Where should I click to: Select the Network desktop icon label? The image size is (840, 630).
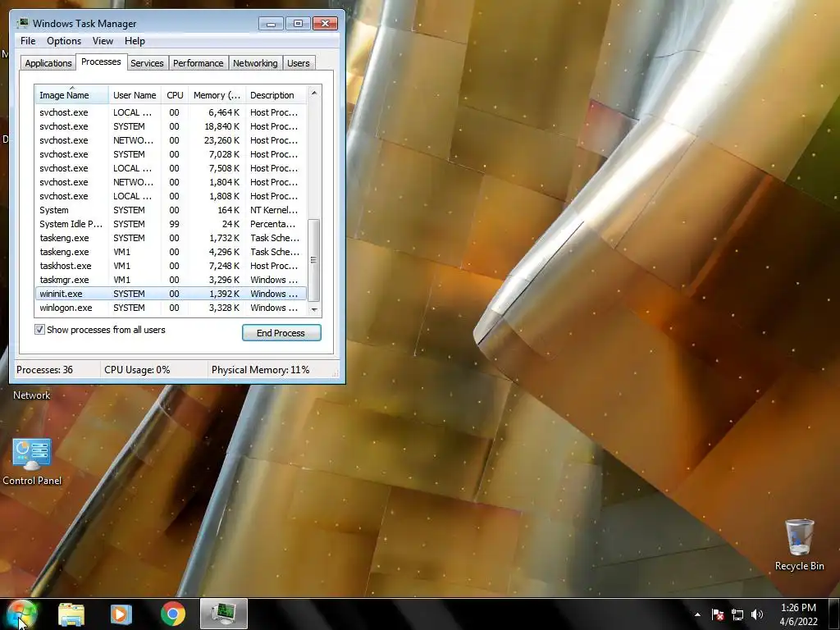tap(32, 395)
